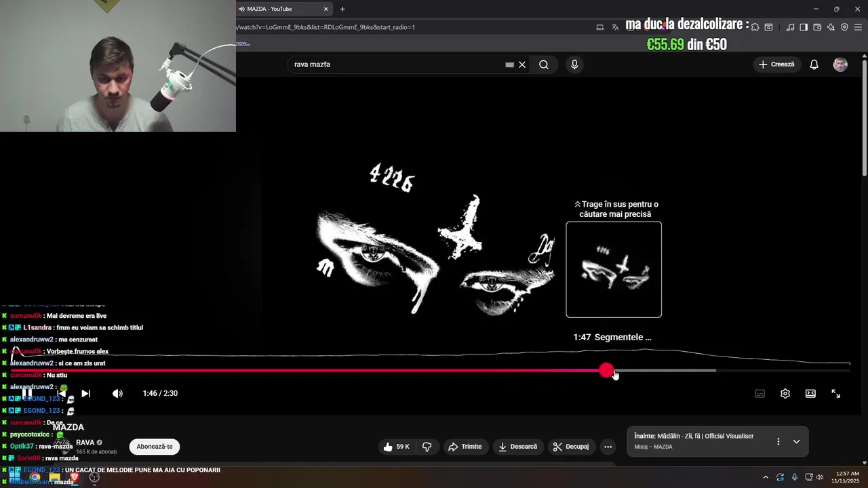Open the media playlist music note icon

(790, 27)
